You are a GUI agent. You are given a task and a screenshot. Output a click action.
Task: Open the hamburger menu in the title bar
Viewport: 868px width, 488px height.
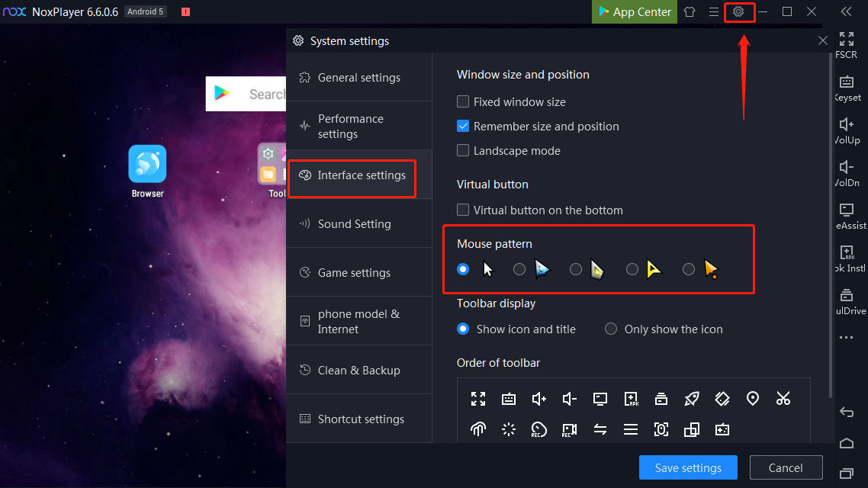[x=714, y=12]
